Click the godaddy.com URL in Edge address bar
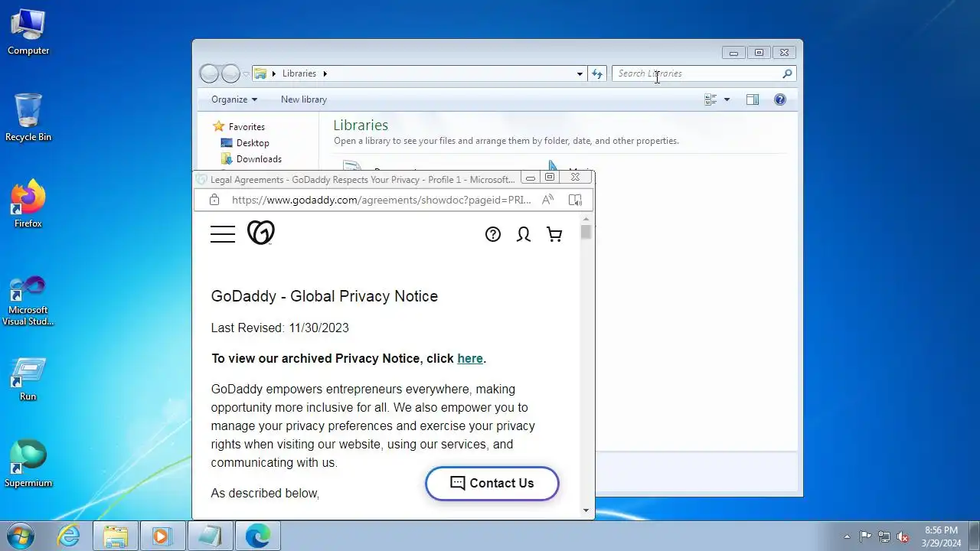The width and height of the screenshot is (980, 551). pos(381,200)
